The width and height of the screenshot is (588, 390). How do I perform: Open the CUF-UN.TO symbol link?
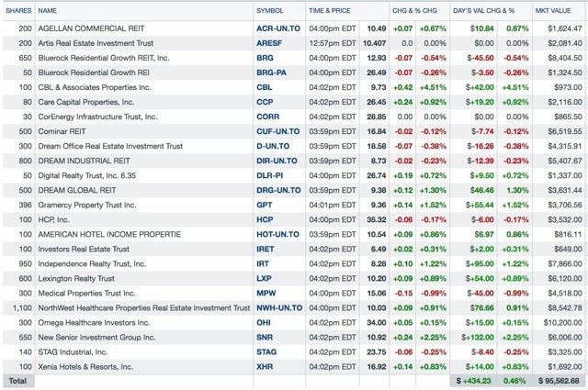(x=277, y=131)
